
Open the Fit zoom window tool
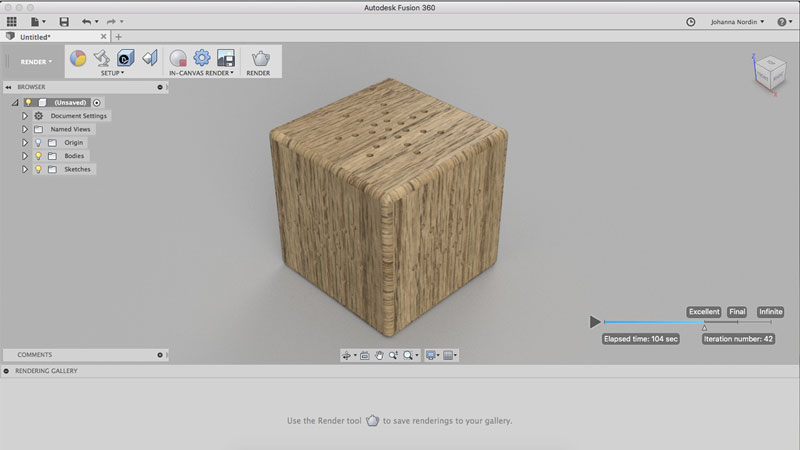point(408,355)
